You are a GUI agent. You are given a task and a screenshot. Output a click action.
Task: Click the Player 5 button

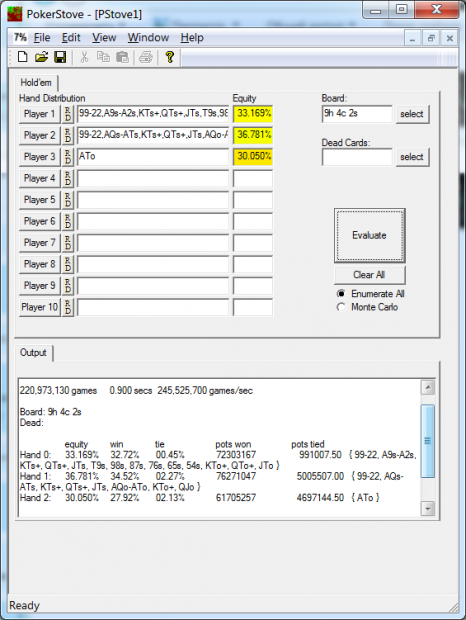tap(40, 200)
